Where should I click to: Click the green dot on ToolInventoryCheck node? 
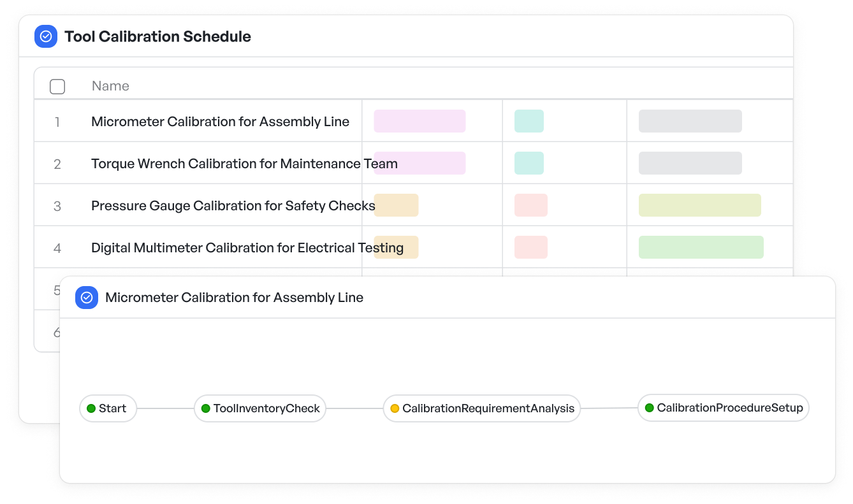tap(206, 408)
